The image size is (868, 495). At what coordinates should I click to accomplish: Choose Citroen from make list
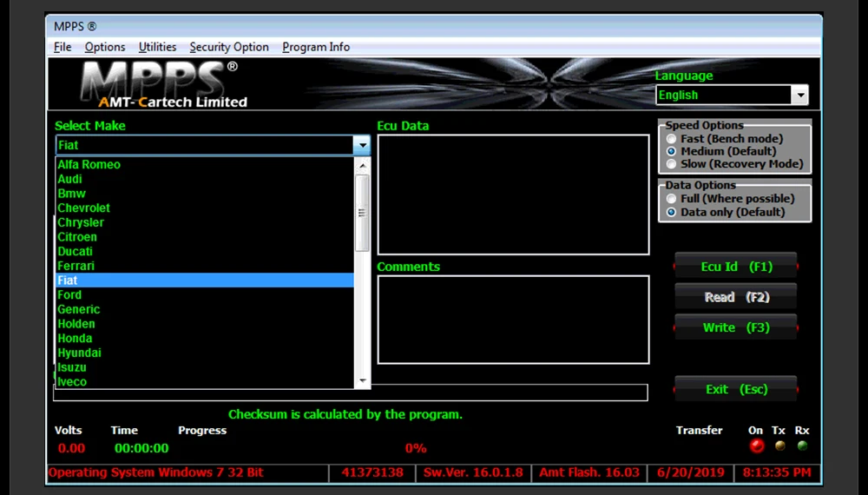(205, 236)
